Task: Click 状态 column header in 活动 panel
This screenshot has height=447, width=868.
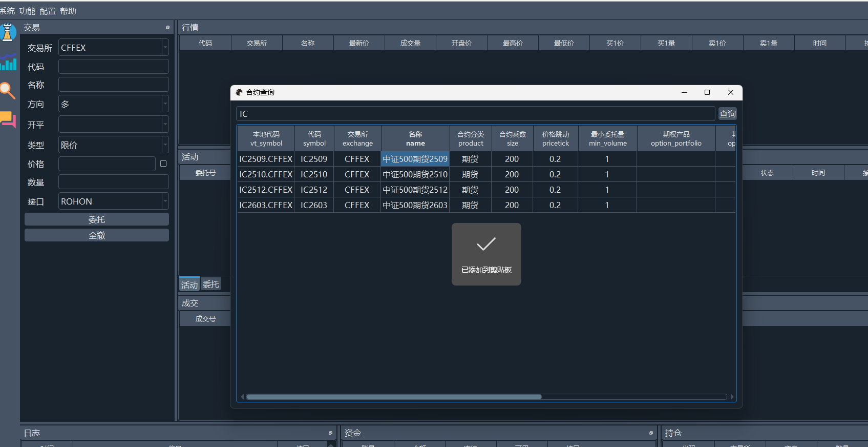Action: 767,173
